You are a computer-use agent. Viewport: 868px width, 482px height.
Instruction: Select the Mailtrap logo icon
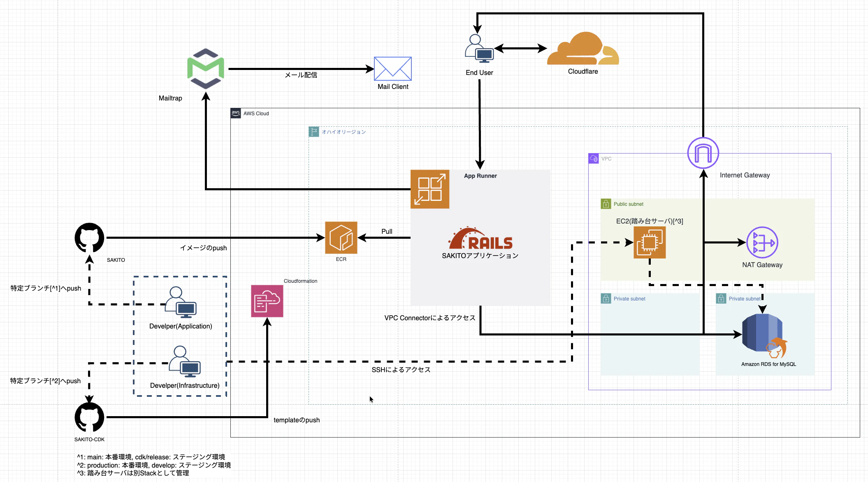point(206,69)
